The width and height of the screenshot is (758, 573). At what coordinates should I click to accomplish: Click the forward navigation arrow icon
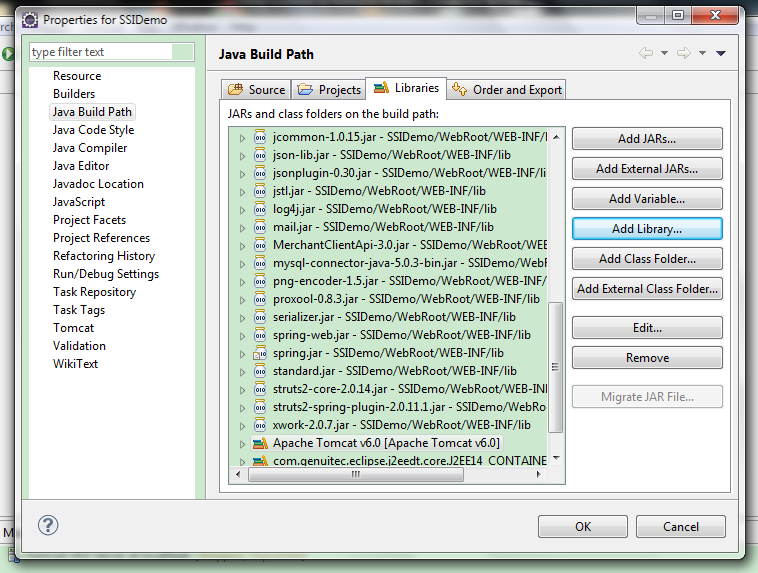click(x=683, y=53)
